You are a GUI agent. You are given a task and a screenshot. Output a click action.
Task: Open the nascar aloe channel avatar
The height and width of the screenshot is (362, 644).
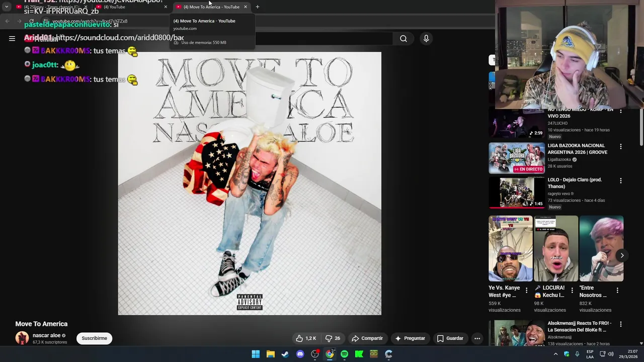[22, 338]
